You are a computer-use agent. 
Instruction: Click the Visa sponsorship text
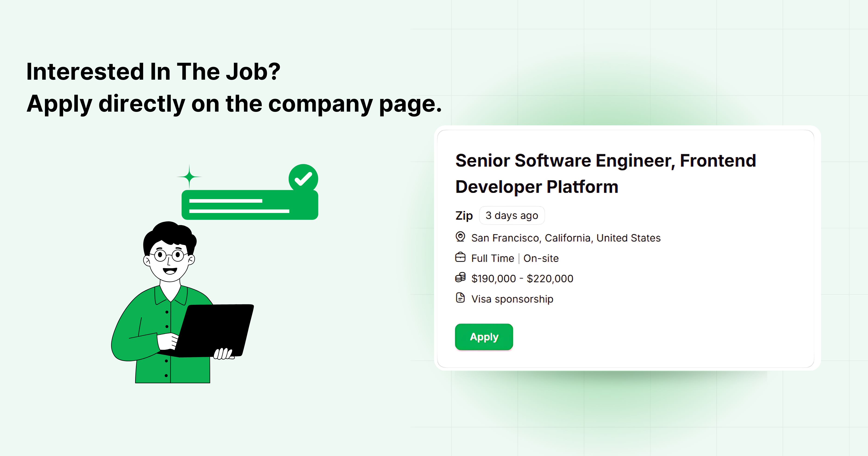click(x=512, y=299)
